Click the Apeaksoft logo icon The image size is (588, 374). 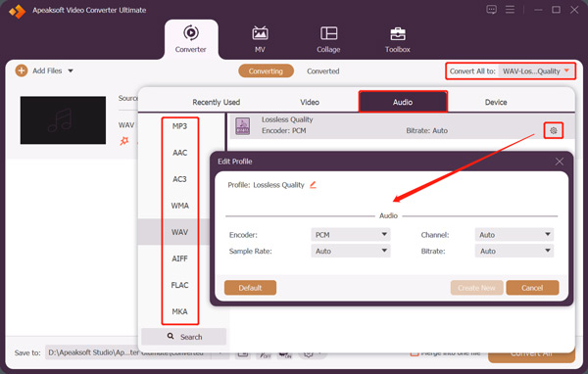tap(18, 11)
